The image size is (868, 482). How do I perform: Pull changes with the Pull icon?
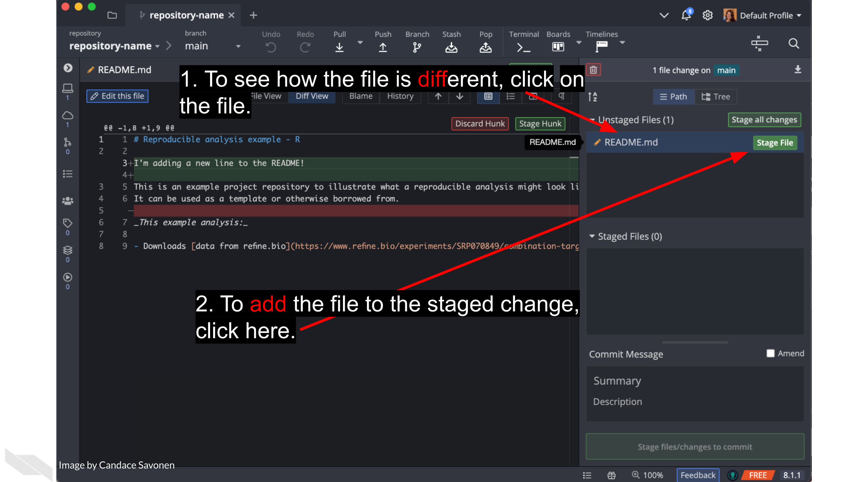(339, 47)
